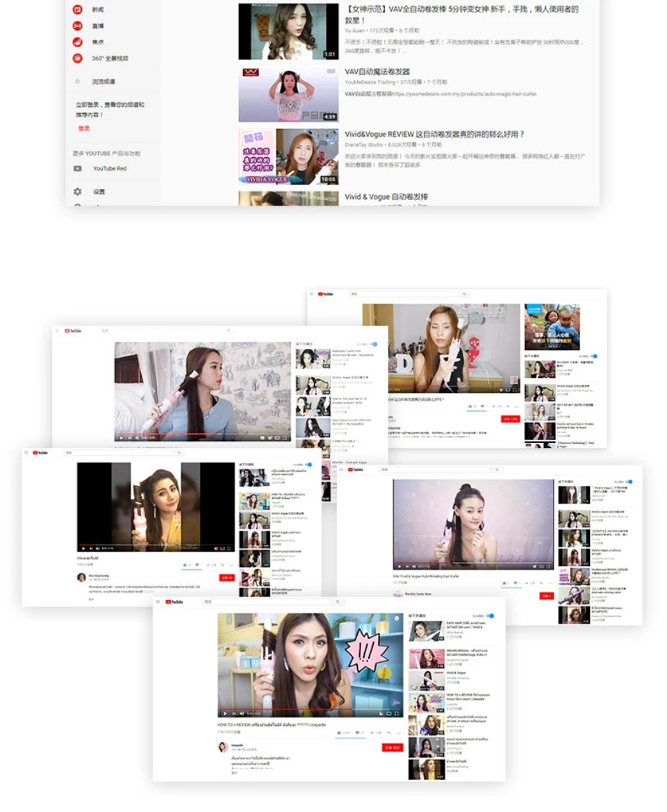The width and height of the screenshot is (667, 812).
Task: Open the 直播 live icon in sidebar
Action: [x=77, y=26]
